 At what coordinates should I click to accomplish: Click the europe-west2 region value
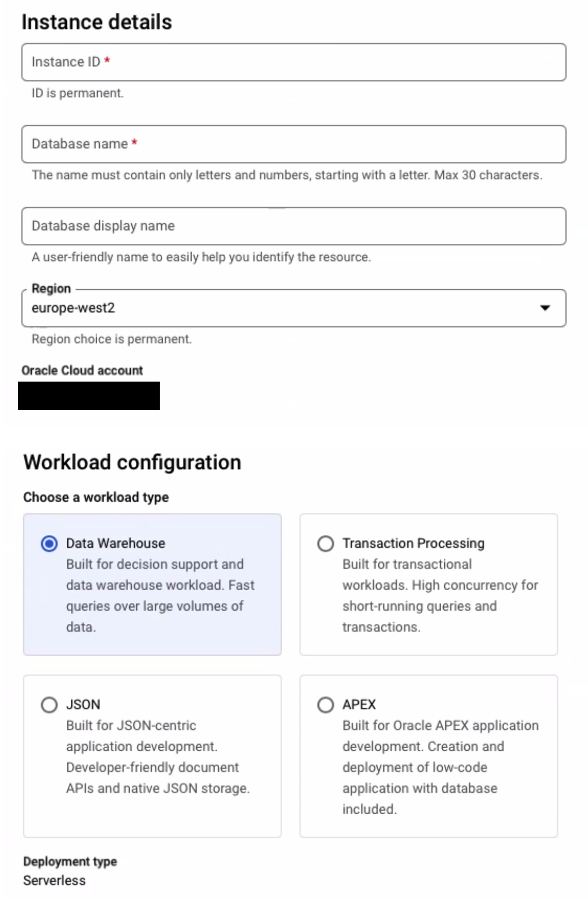[x=73, y=308]
